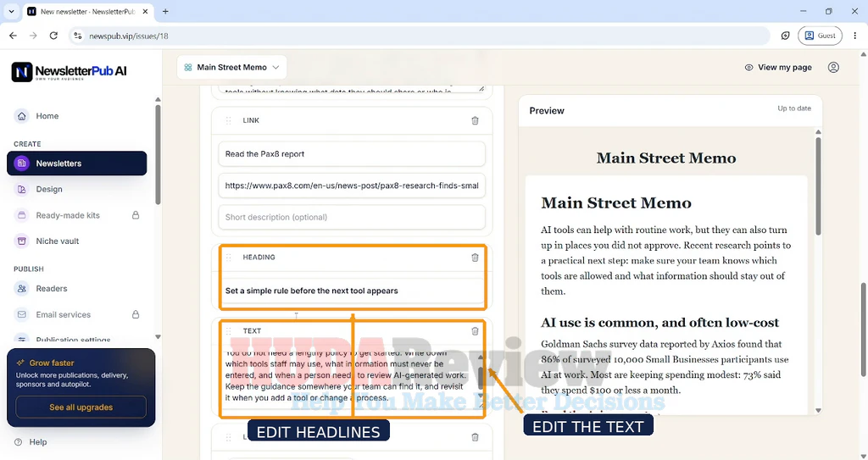This screenshot has width=868, height=460.
Task: Click the main page vertical scrollbar
Action: coord(864,330)
